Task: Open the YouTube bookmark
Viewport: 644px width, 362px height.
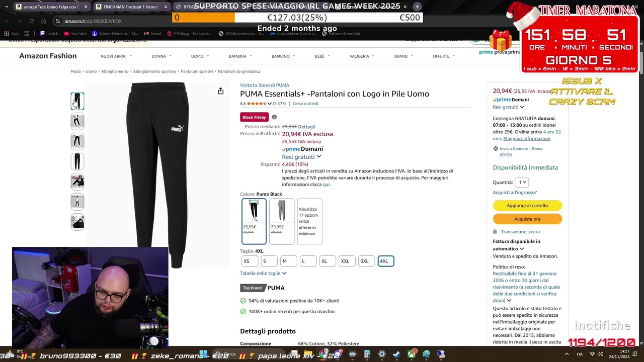Action: pyautogui.click(x=75, y=34)
